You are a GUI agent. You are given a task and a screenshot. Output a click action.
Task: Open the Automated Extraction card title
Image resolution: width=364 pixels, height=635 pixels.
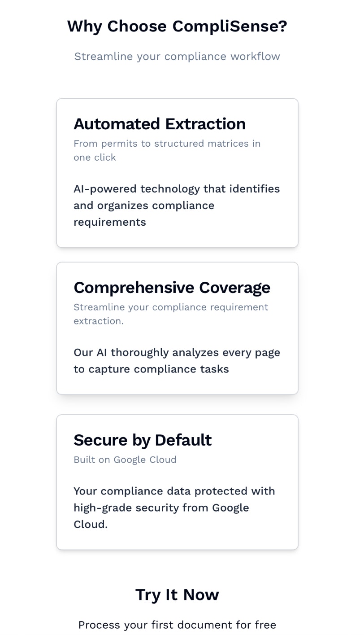(x=160, y=123)
